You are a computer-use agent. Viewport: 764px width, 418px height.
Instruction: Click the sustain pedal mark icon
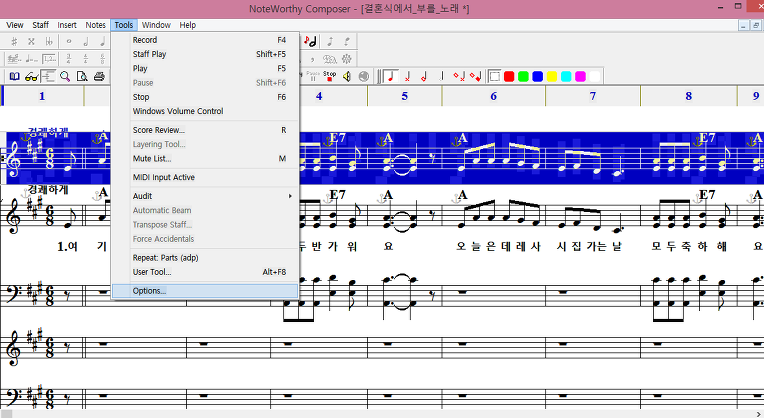pos(330,59)
